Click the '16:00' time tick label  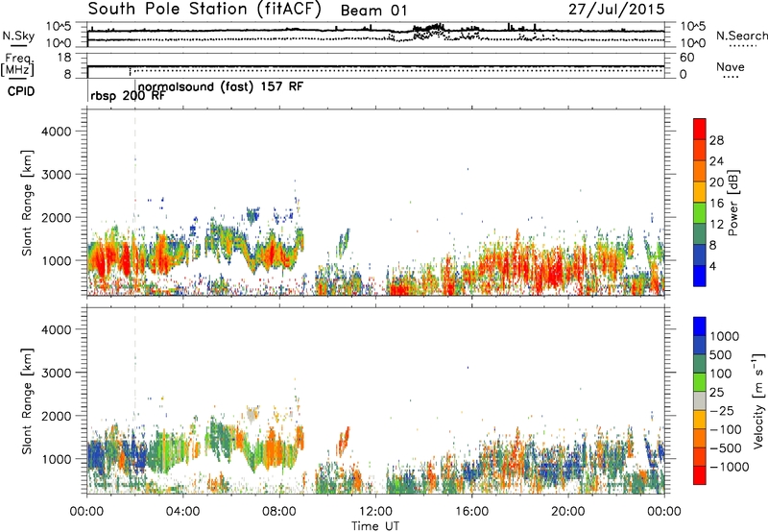471,512
